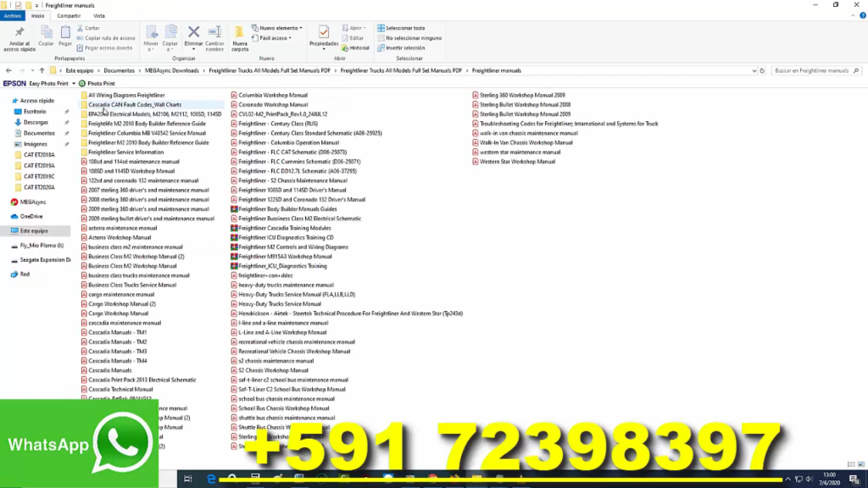
Task: Open Propiedades from the ribbon
Action: [x=324, y=33]
